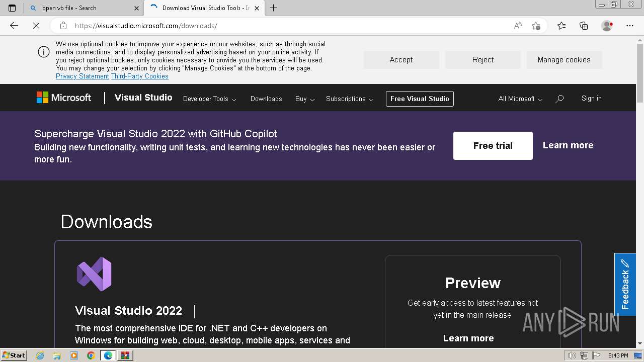Open the Downloads nav item
Image resolution: width=644 pixels, height=362 pixels.
click(x=266, y=99)
